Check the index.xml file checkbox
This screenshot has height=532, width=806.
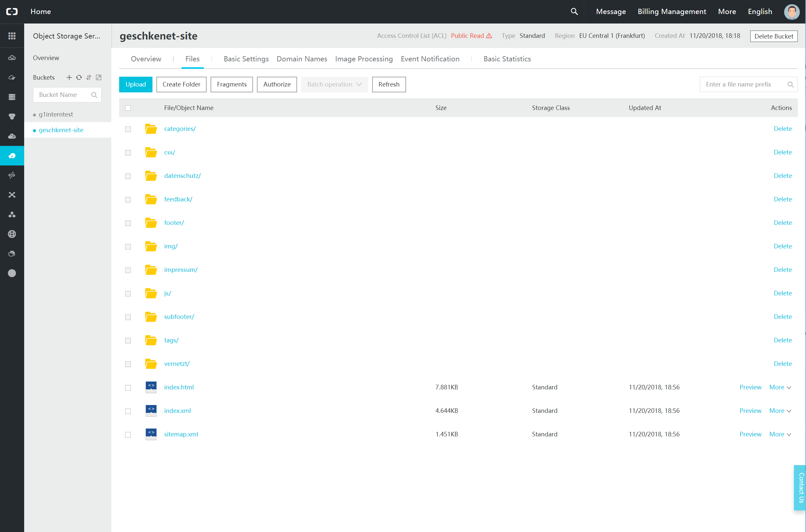[128, 411]
